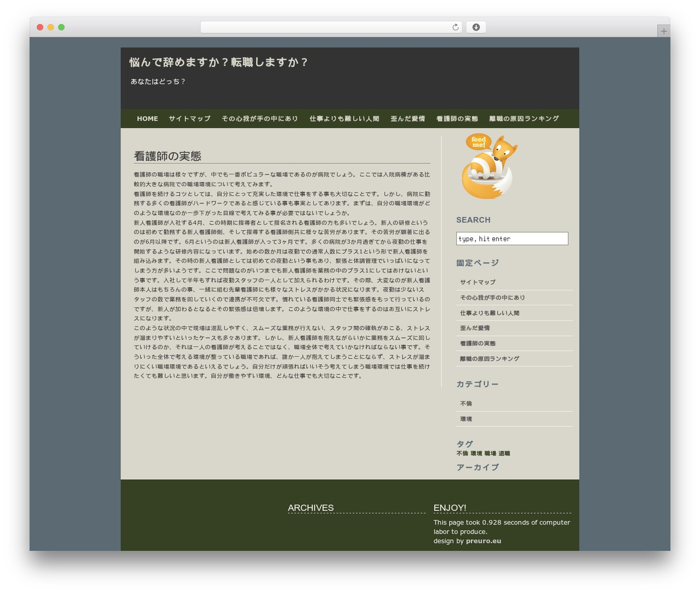This screenshot has width=700, height=593.
Task: Click the カテゴリー sidebar heading
Action: tap(477, 385)
